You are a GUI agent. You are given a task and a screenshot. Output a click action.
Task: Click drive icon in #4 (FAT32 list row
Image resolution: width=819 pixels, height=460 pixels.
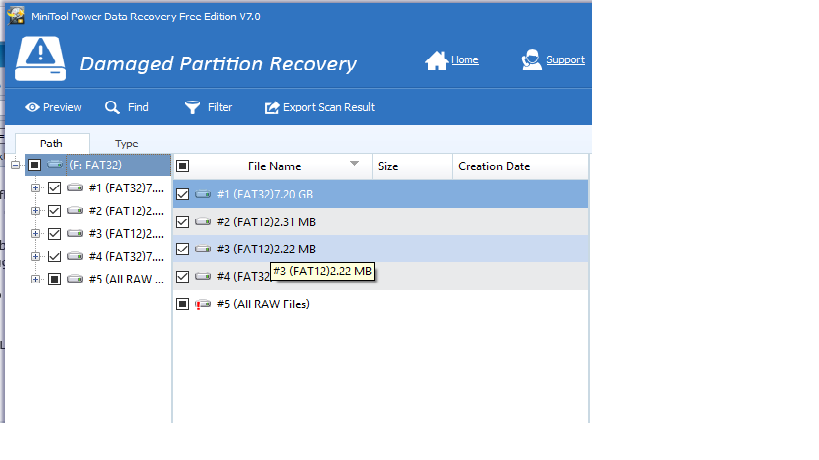pos(203,276)
